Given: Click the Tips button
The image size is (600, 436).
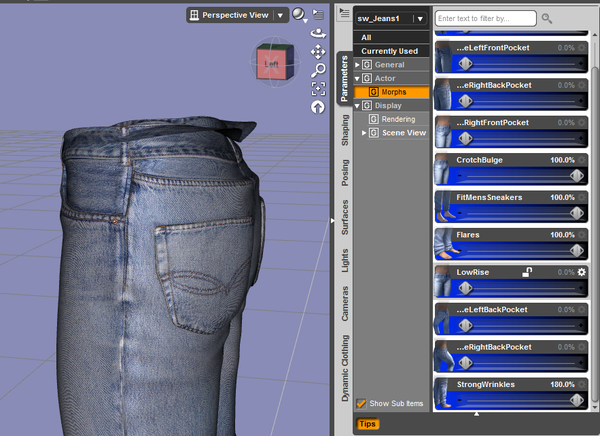Looking at the screenshot, I should point(367,424).
